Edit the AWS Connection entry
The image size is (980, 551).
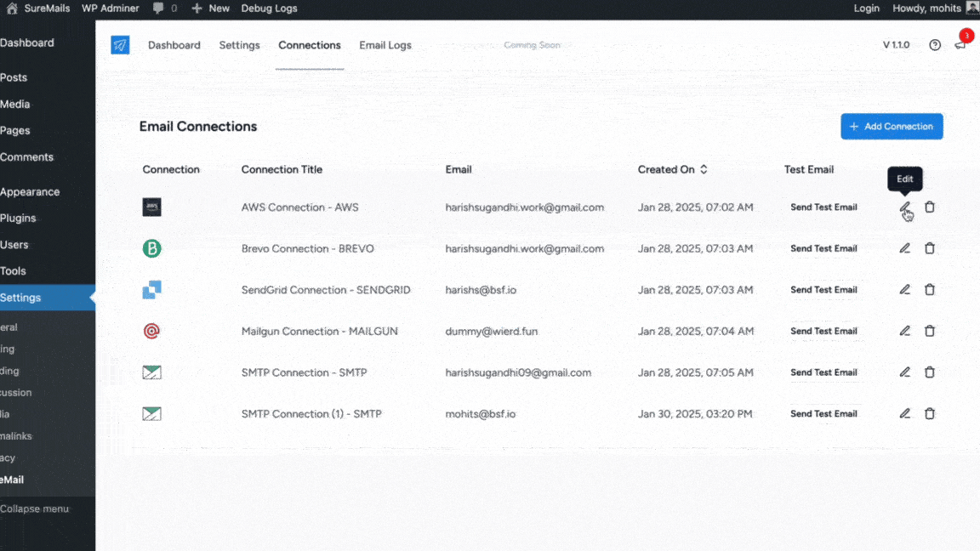point(904,207)
